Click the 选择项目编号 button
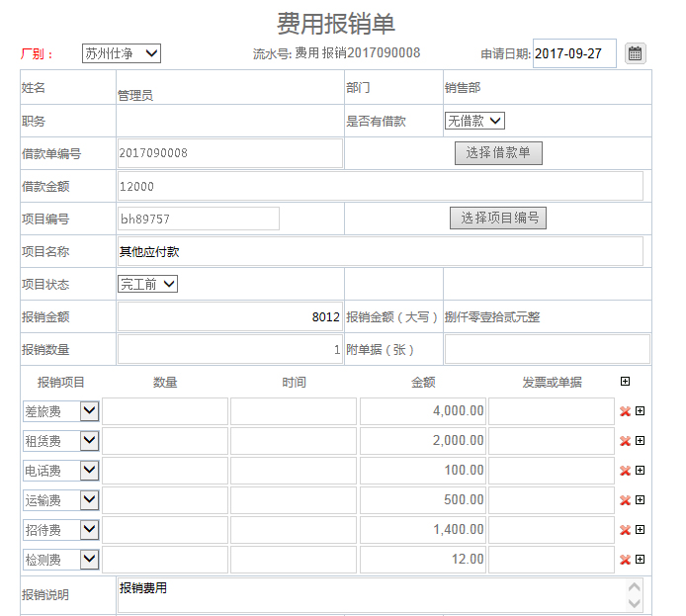The width and height of the screenshot is (686, 616). click(498, 219)
